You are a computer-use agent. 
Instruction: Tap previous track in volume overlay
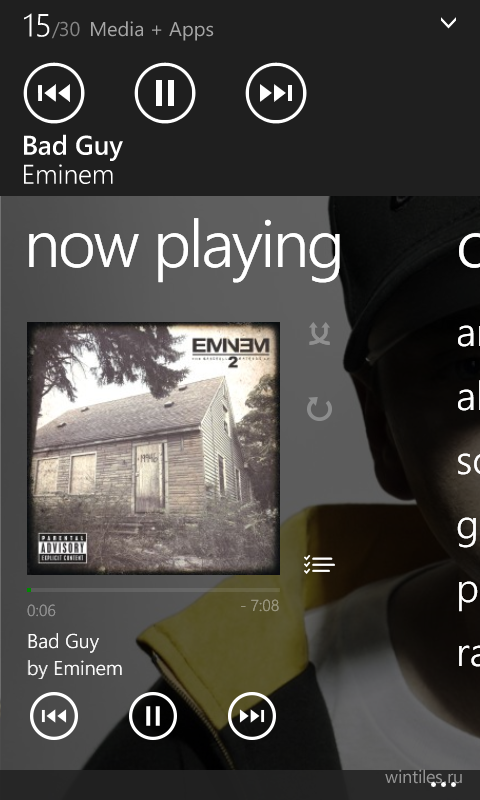(54, 93)
